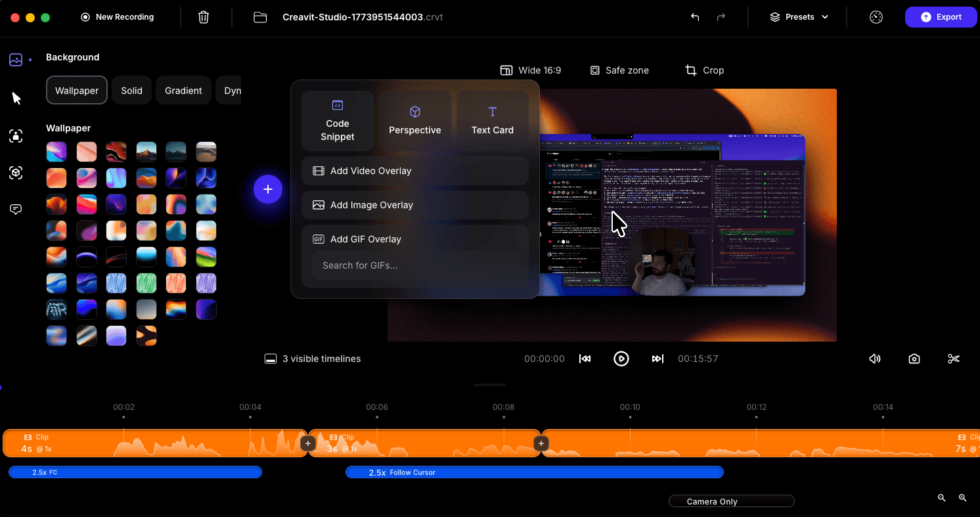Enable the Safe zone overlay
Screen dimensions: 980x517
pos(619,70)
